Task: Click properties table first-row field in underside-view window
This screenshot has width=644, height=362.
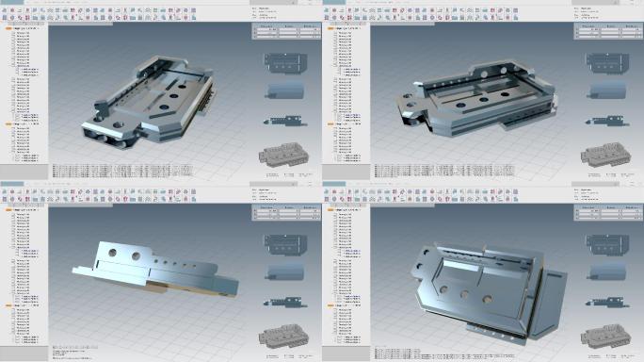Action: tap(608, 211)
